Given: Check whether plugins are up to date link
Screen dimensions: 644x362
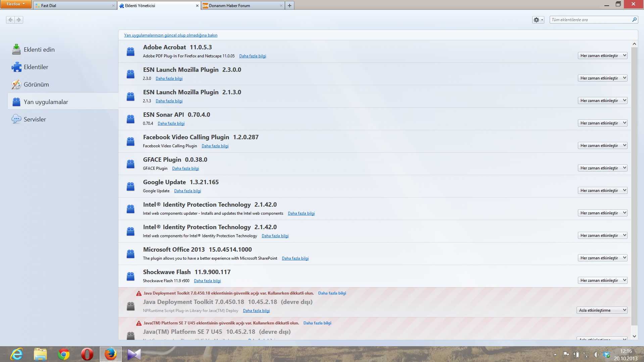Looking at the screenshot, I should (x=171, y=35).
